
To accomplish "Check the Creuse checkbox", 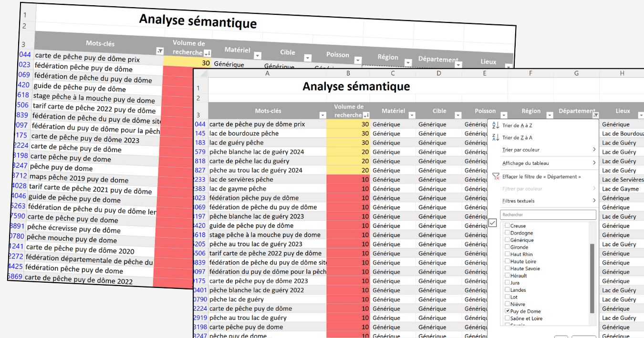I will pos(507,225).
